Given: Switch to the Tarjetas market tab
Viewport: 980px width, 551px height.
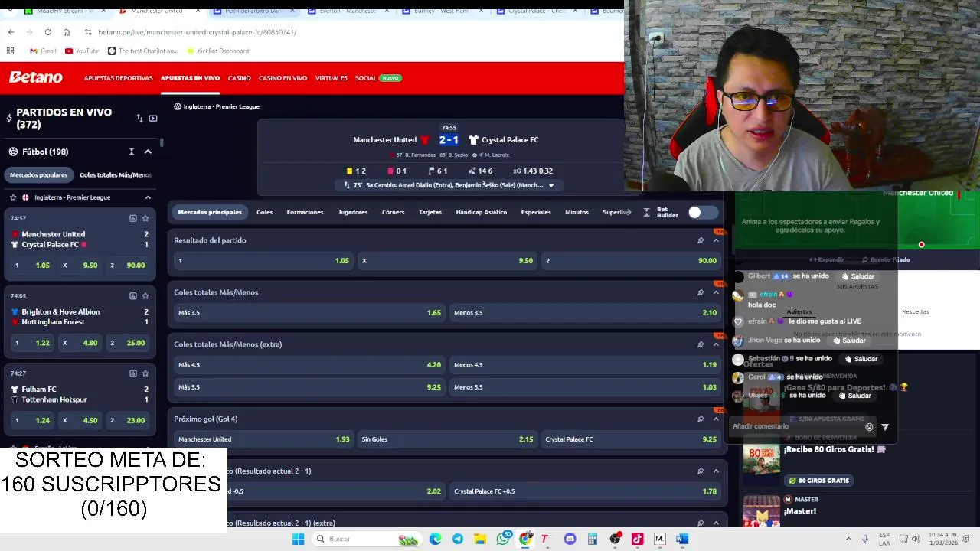Looking at the screenshot, I should pos(430,212).
